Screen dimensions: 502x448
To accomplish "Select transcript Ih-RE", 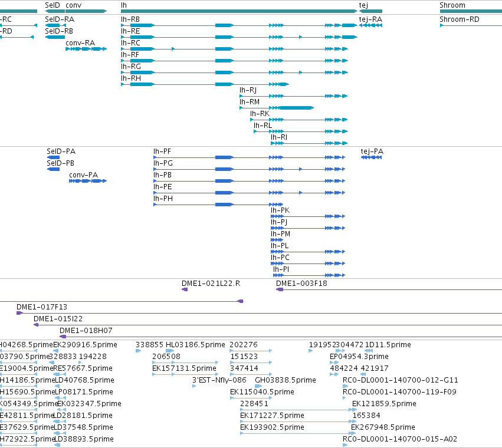I will [x=239, y=37].
